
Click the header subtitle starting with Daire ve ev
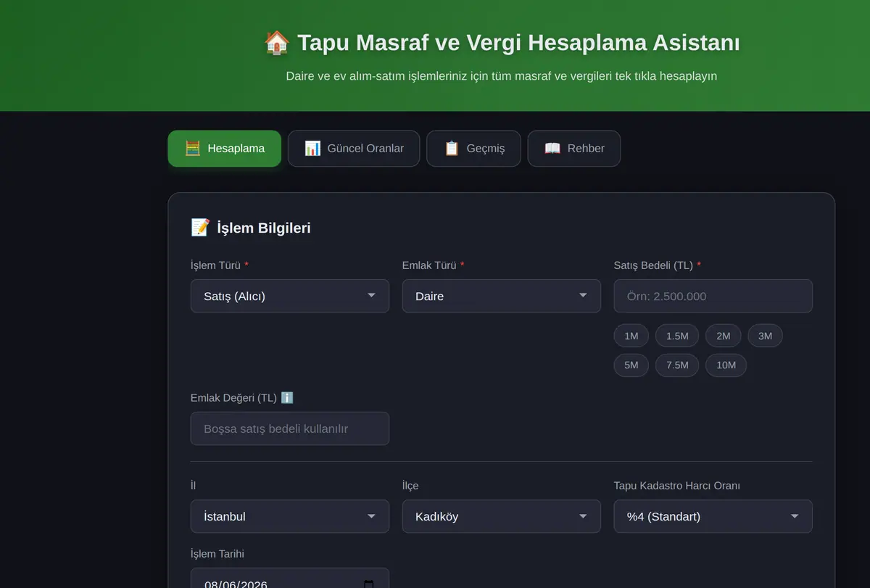[502, 75]
